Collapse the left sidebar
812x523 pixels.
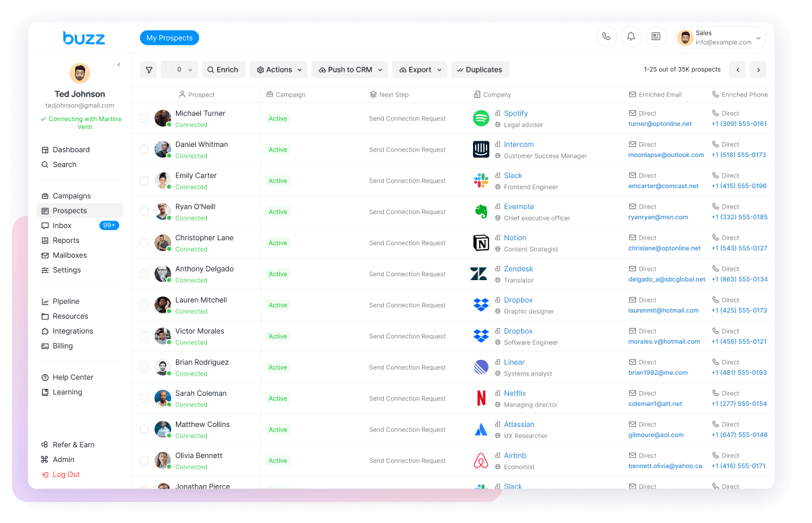coord(119,65)
